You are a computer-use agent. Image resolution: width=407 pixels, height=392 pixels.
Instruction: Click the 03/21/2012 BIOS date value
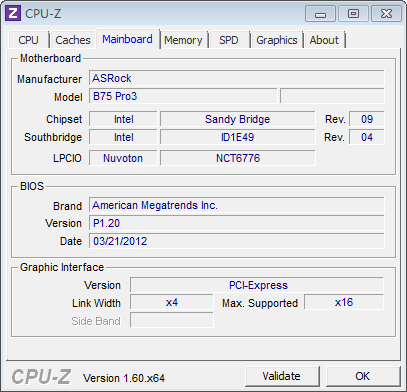(237, 241)
